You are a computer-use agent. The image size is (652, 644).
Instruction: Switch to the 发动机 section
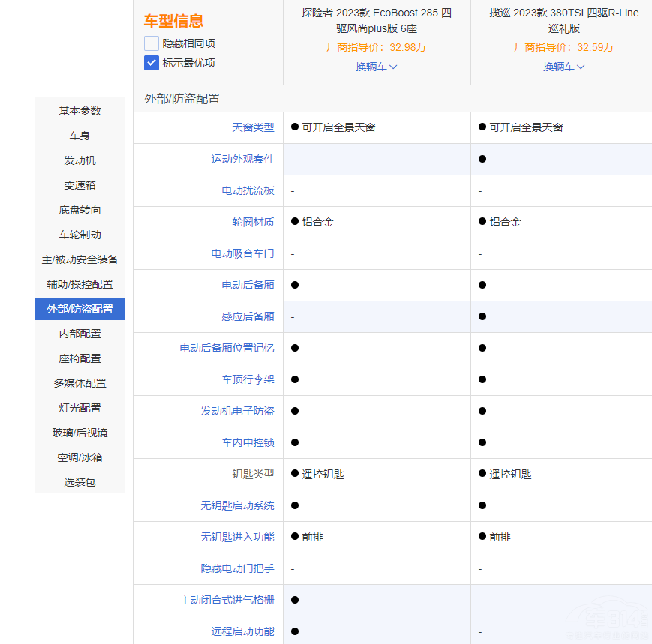[80, 160]
